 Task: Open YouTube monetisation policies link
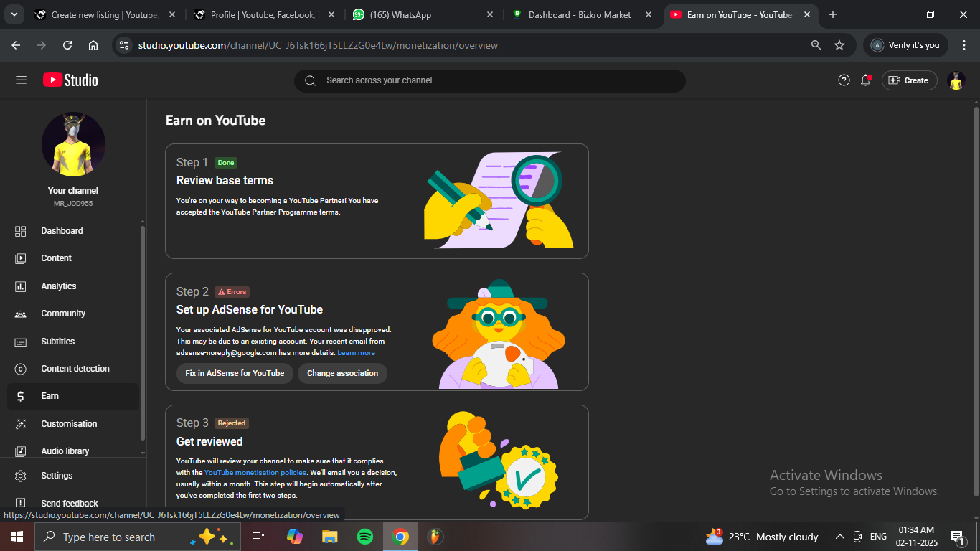tap(255, 472)
